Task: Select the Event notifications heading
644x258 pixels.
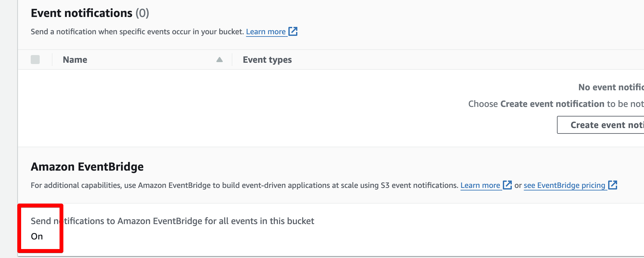Action: 82,13
